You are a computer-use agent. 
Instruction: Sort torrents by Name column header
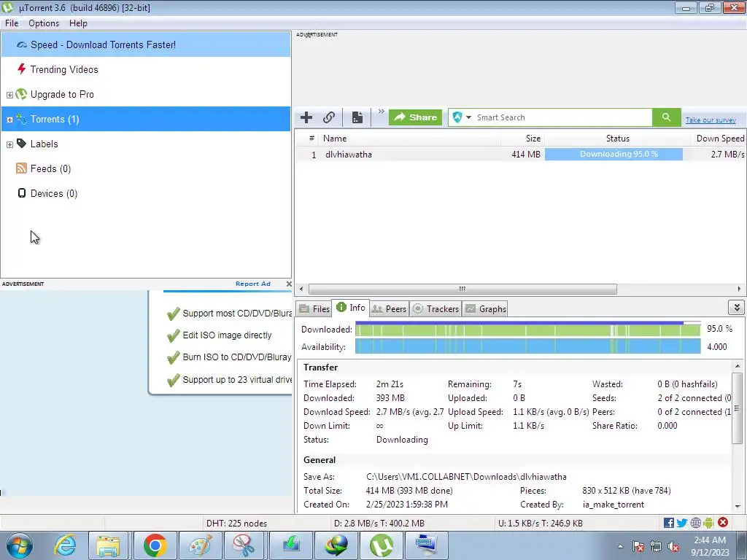coord(410,139)
